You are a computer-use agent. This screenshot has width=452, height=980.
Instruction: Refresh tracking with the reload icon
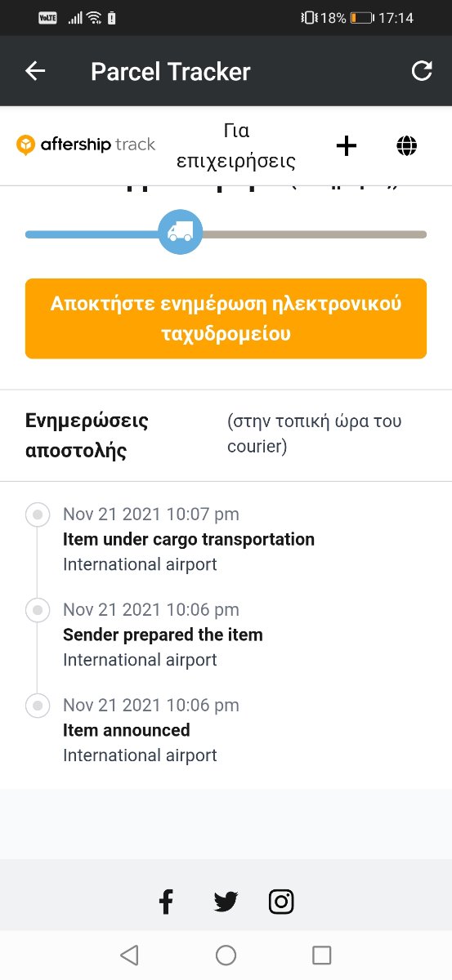coord(422,71)
